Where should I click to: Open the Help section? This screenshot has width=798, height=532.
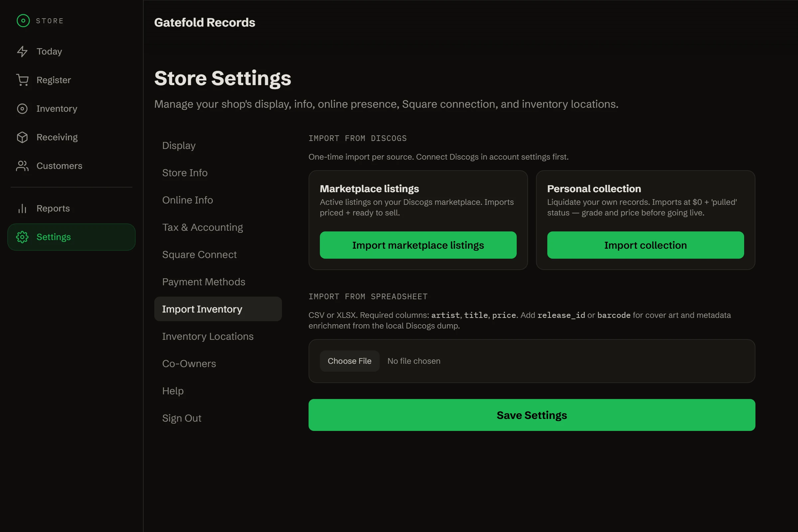click(218, 391)
